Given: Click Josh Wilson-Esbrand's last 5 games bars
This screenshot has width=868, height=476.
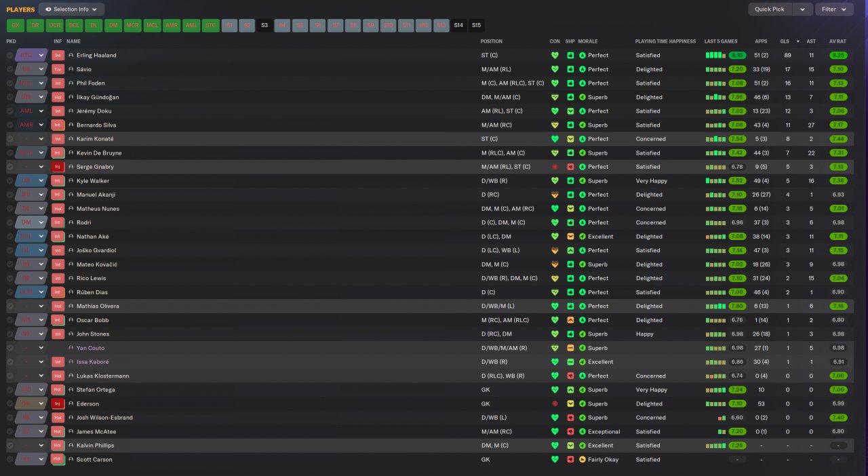Looking at the screenshot, I should [722, 418].
